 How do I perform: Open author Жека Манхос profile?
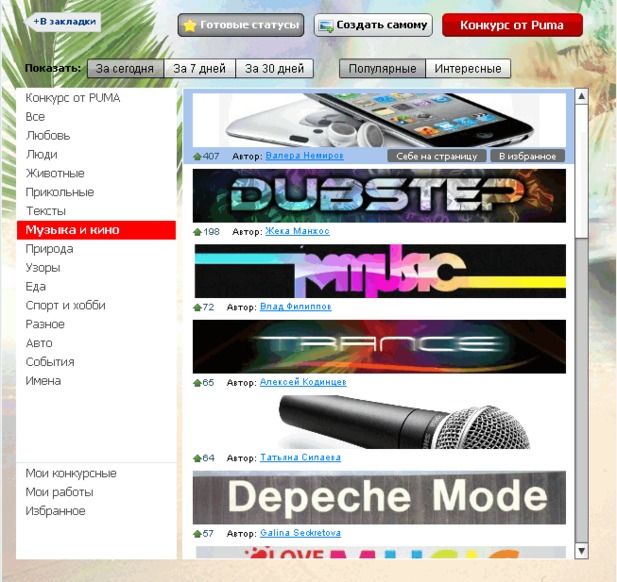click(x=297, y=231)
